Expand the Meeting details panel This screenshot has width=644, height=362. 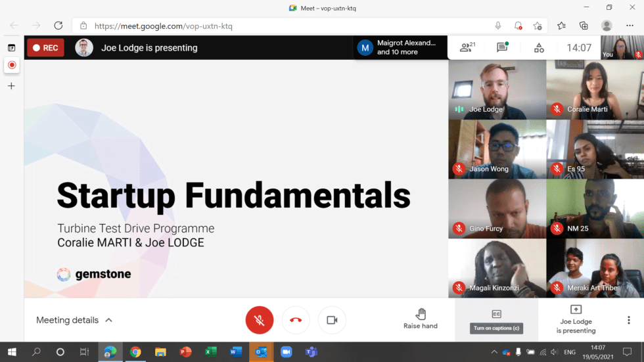point(74,320)
